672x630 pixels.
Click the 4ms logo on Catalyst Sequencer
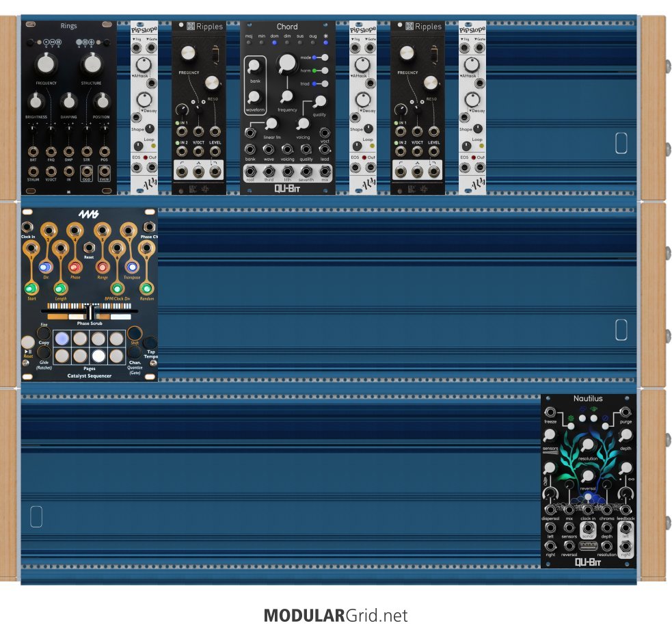89,214
